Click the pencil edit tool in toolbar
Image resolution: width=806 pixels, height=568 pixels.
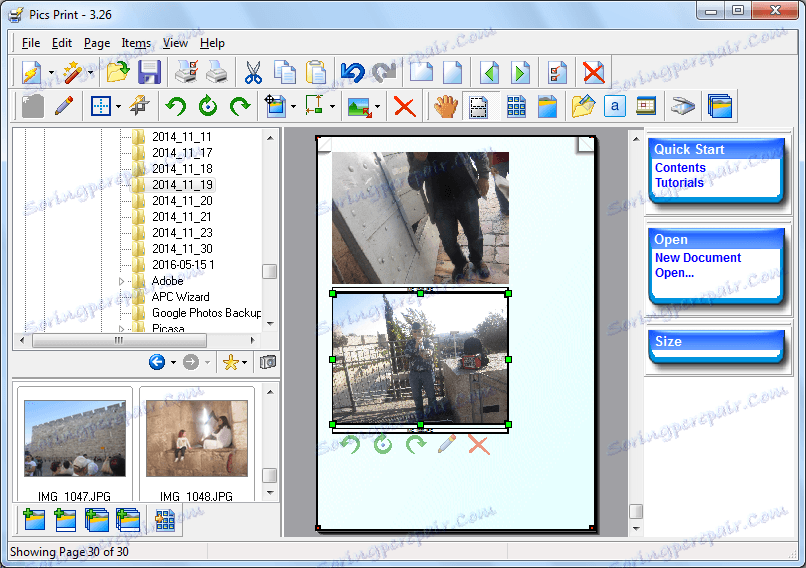[63, 106]
